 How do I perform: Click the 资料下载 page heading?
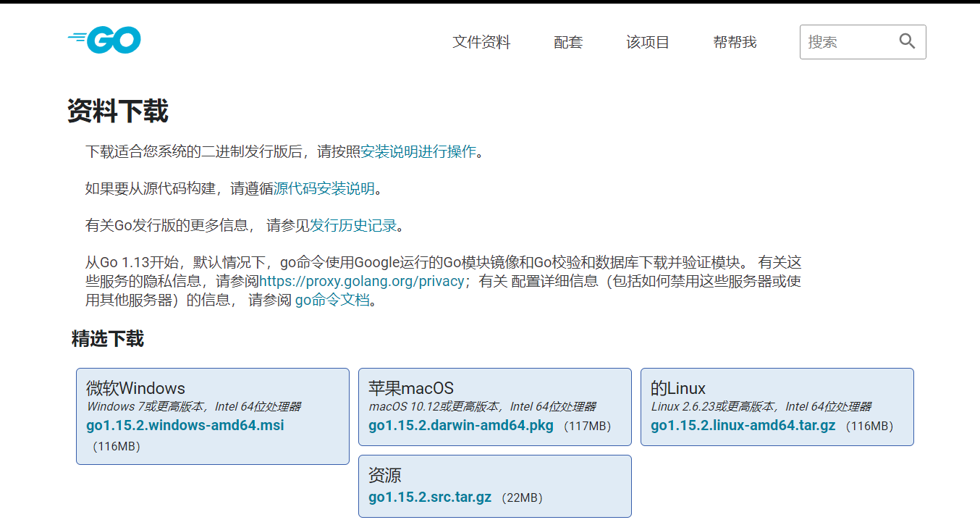click(118, 112)
